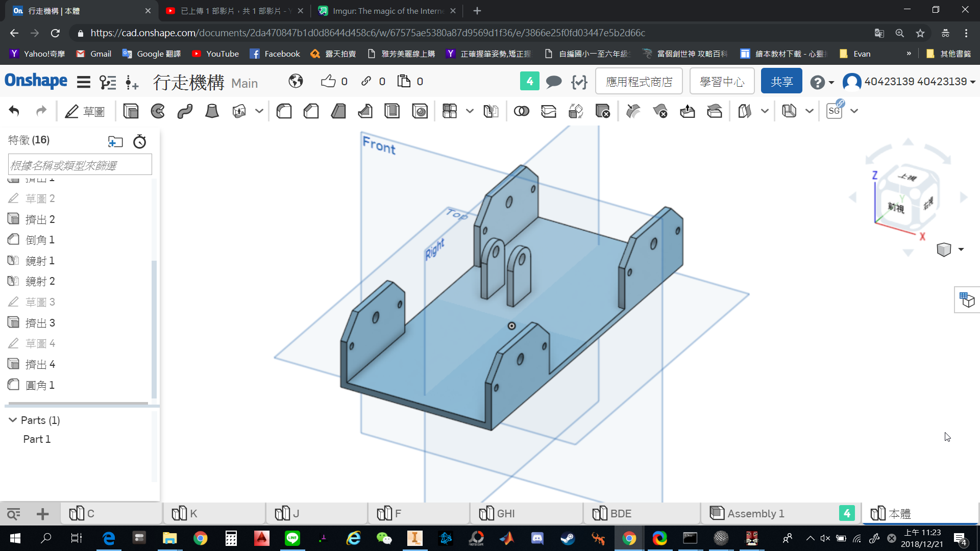
Task: Open the Onshape main hamburger menu
Action: point(84,82)
